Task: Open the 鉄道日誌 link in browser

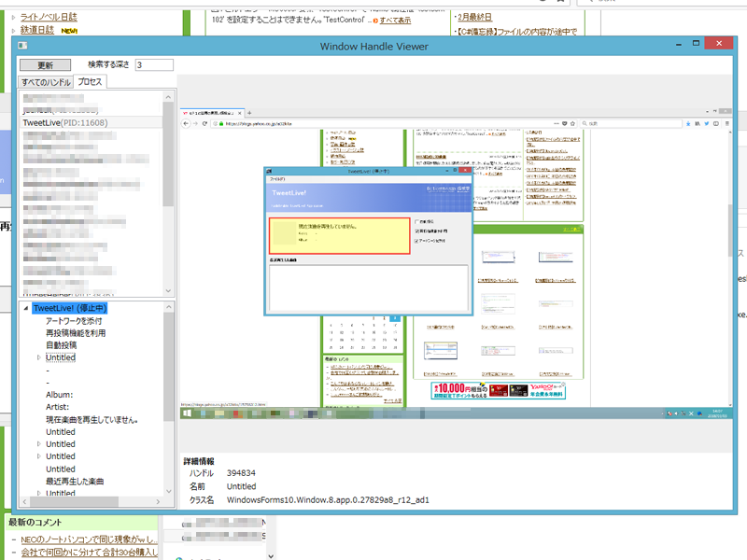Action: [37, 30]
